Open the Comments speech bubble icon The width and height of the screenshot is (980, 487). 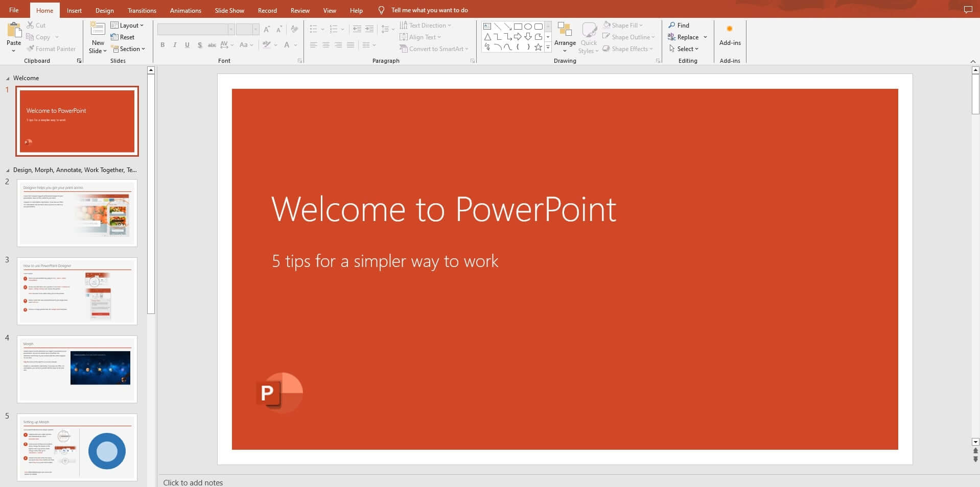[x=968, y=10]
